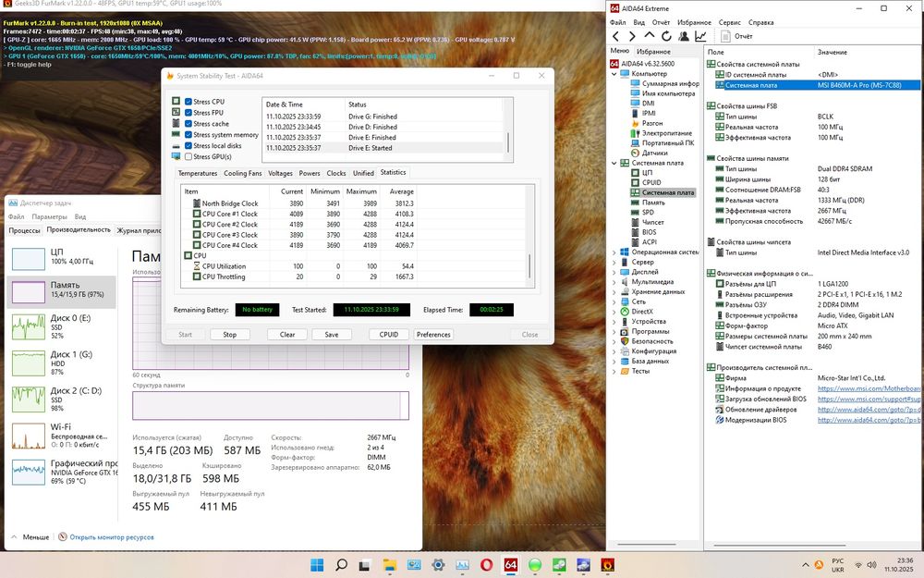Open File Explorer from taskbar
The width and height of the screenshot is (924, 578).
point(390,565)
